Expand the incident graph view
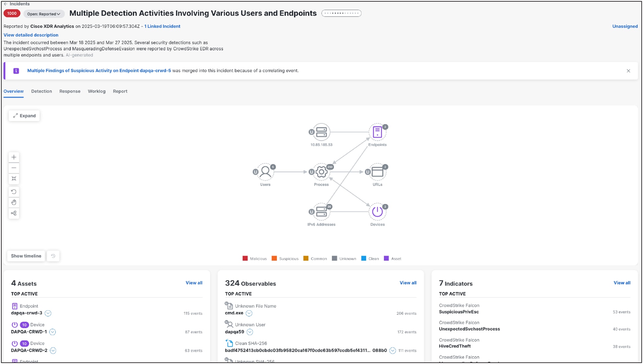The image size is (643, 364). 24,116
